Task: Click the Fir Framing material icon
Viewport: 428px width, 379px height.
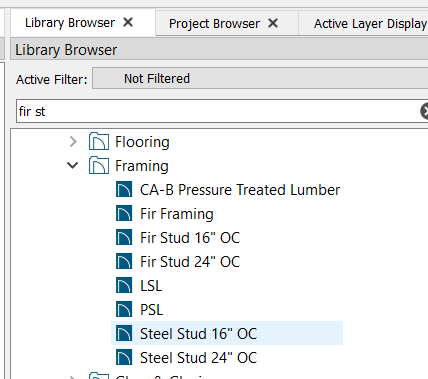Action: pos(124,214)
